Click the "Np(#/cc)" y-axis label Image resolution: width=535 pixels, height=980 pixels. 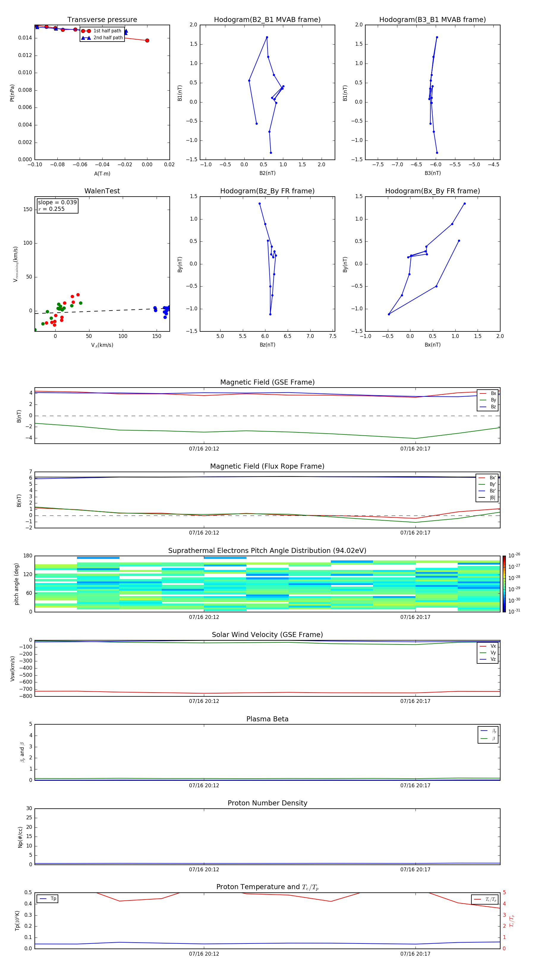point(20,837)
